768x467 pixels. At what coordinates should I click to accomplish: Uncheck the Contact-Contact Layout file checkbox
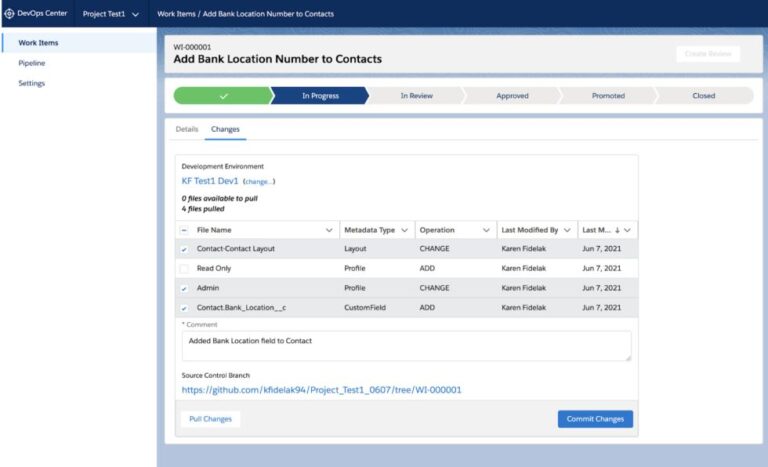click(x=184, y=249)
